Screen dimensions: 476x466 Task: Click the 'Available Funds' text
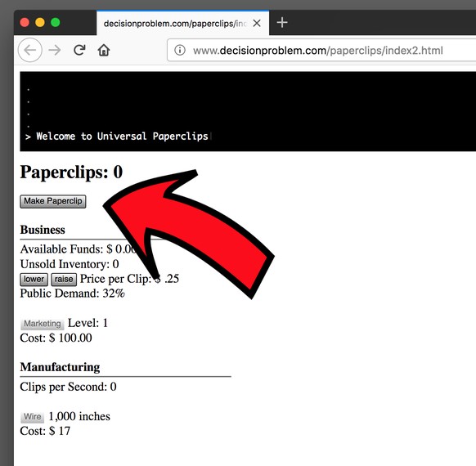click(61, 249)
